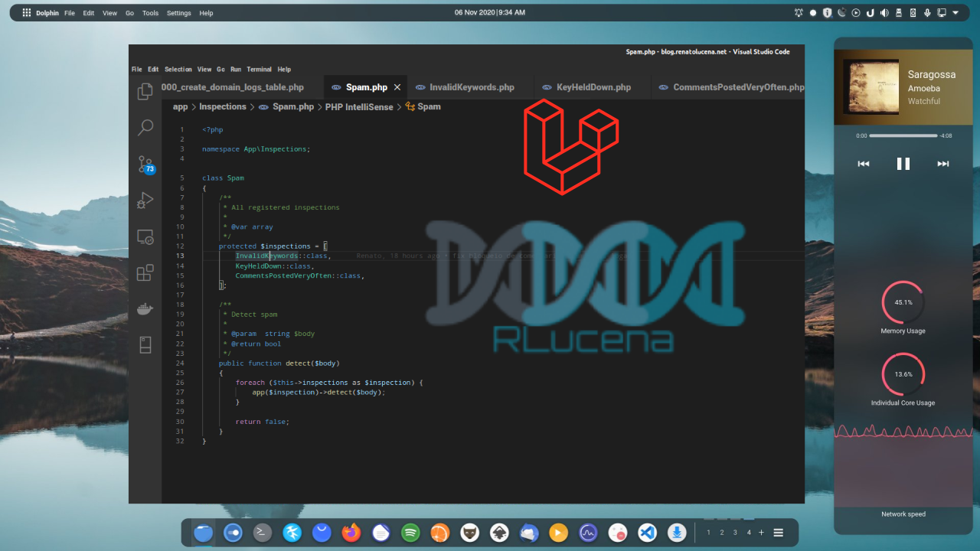Click the date and time clock
This screenshot has width=980, height=551.
490,13
